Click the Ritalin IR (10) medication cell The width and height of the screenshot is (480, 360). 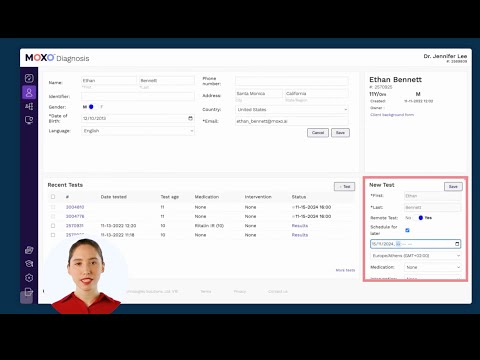209,226
